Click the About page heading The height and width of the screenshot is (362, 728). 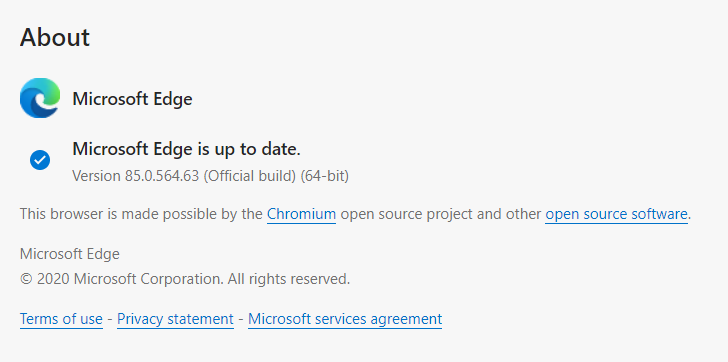[x=55, y=37]
